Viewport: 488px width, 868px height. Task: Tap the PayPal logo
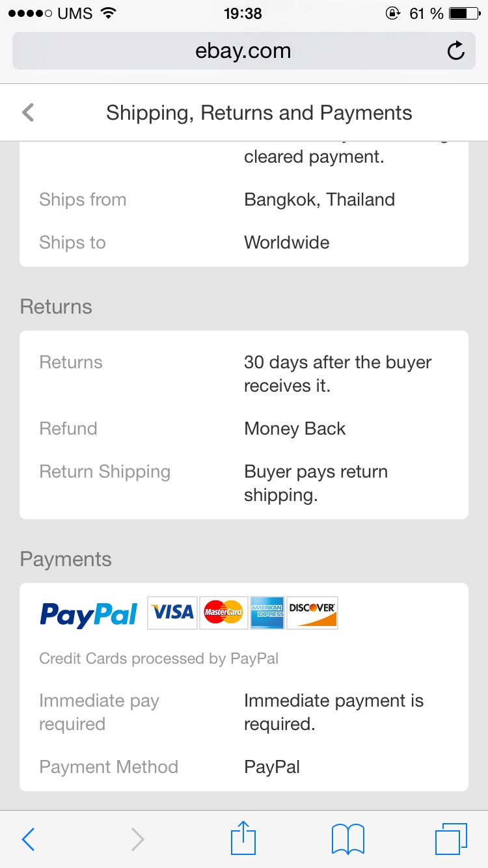point(88,614)
